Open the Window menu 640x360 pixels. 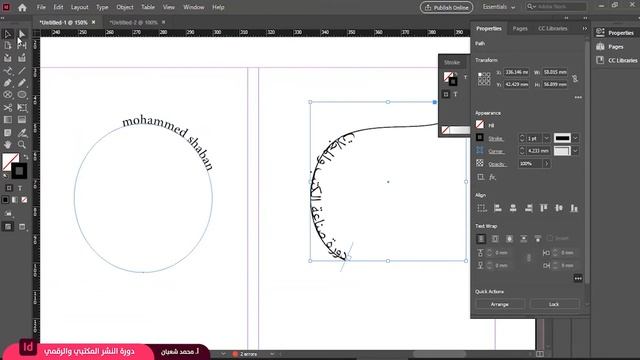(193, 7)
